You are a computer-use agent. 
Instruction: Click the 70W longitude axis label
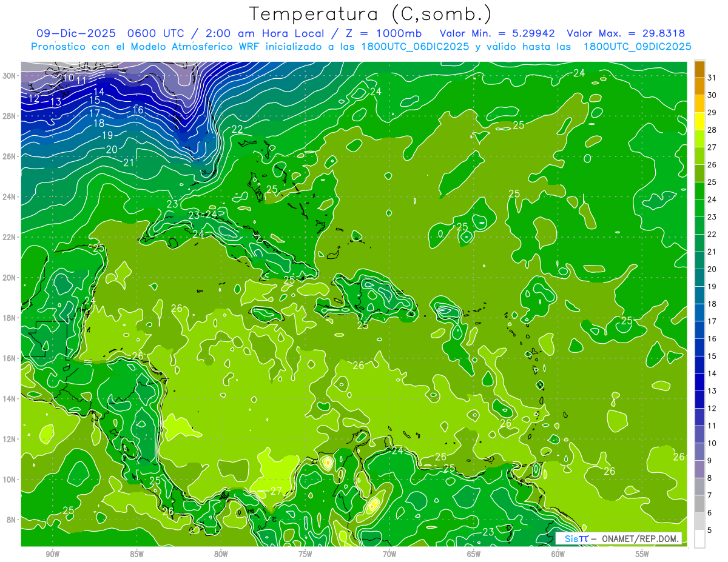click(389, 554)
